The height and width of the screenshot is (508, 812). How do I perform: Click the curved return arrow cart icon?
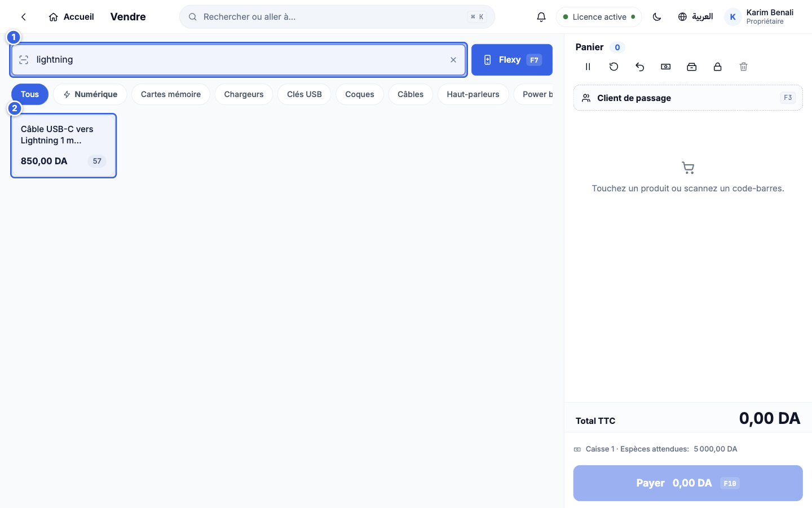[639, 67]
